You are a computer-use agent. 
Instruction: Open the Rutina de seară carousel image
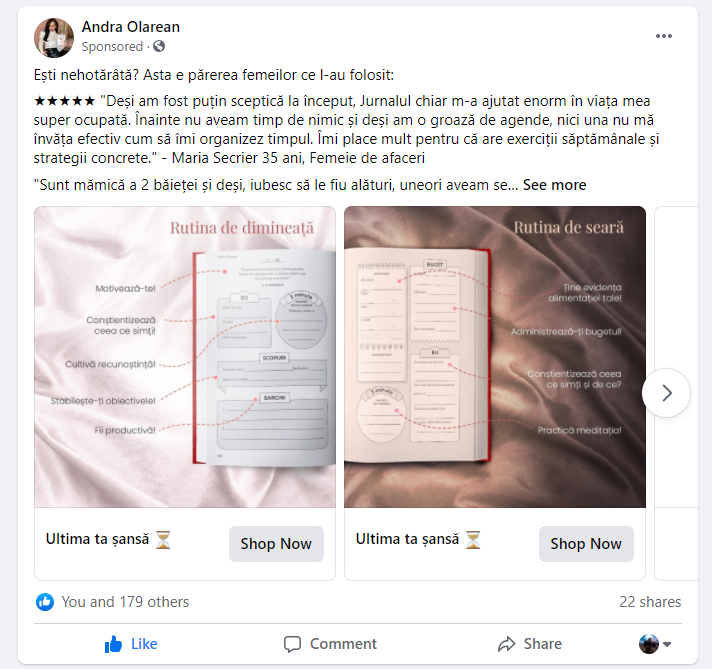click(495, 357)
